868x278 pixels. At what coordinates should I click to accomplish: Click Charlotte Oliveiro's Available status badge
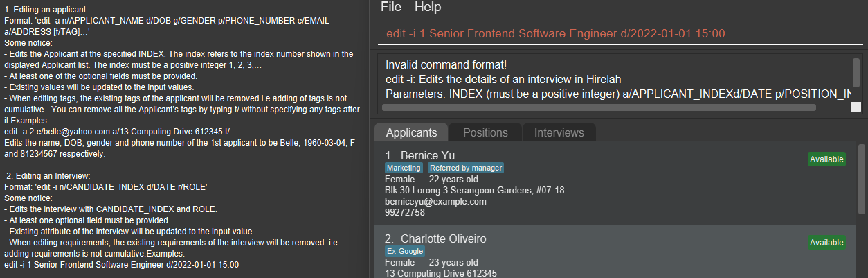click(827, 243)
